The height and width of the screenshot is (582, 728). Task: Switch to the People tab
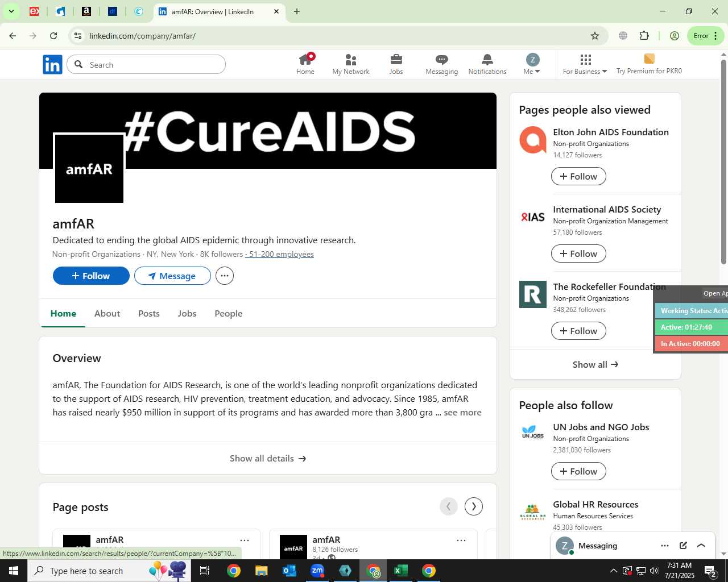click(229, 314)
